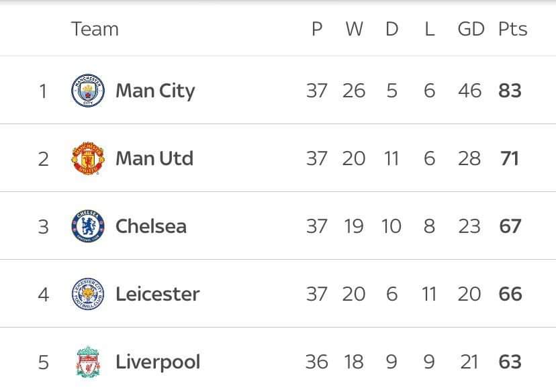The height and width of the screenshot is (392, 556).
Task: Open the Man City team link
Action: click(x=155, y=91)
